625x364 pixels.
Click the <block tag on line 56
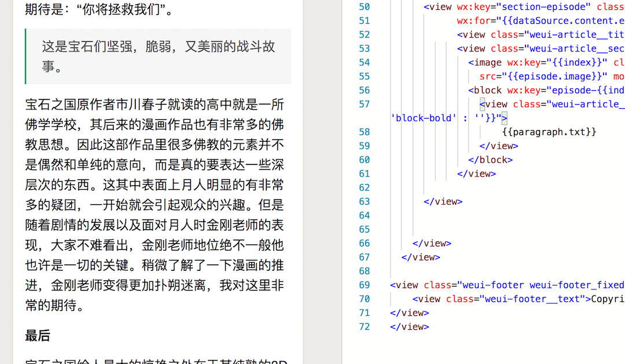coord(485,90)
